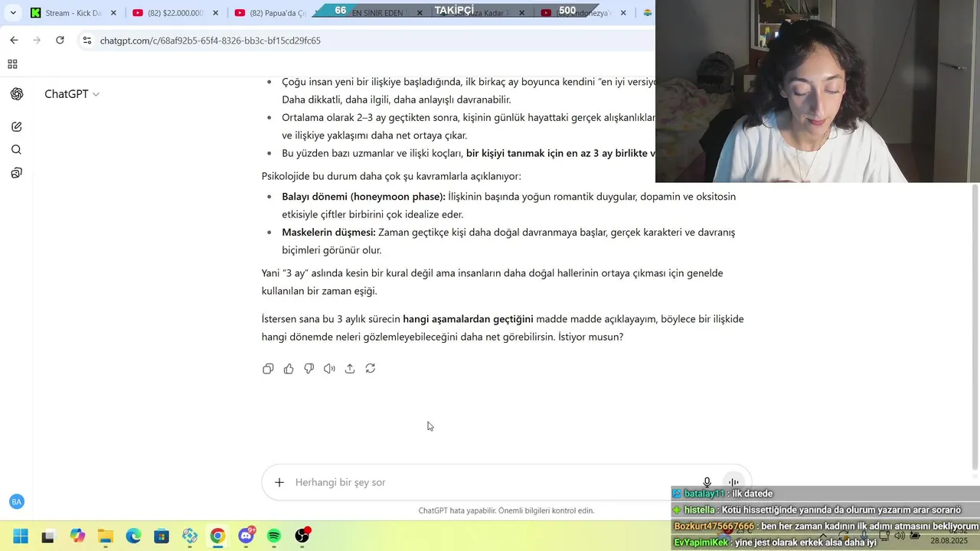Open Spotify from the taskbar
Screen dimensions: 980x551
(x=274, y=536)
